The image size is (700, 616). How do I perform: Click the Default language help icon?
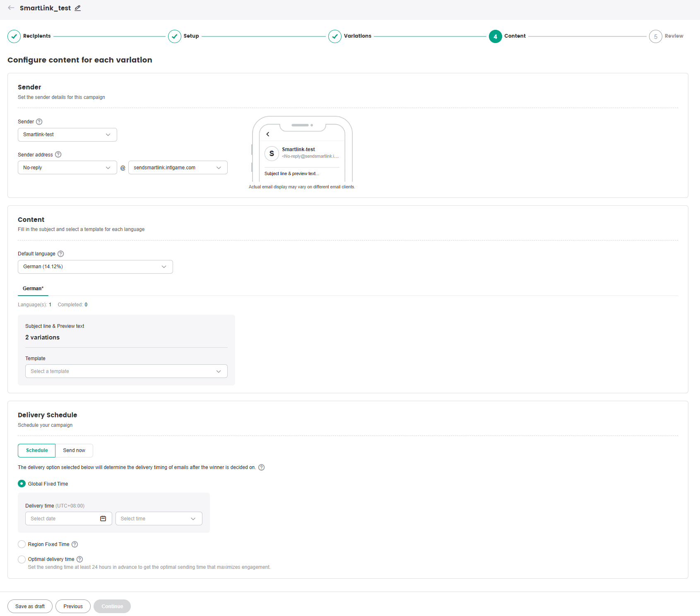coord(61,254)
